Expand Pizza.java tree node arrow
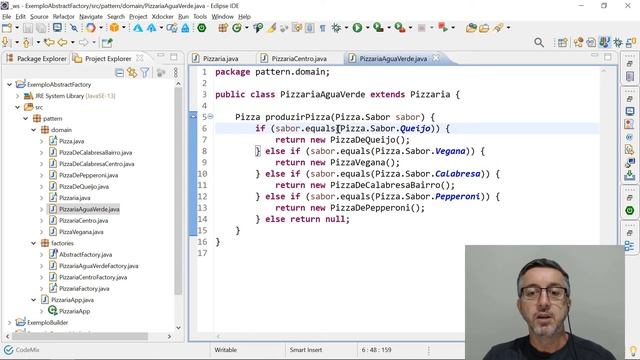Screen dimensions: 640x360 42,141
